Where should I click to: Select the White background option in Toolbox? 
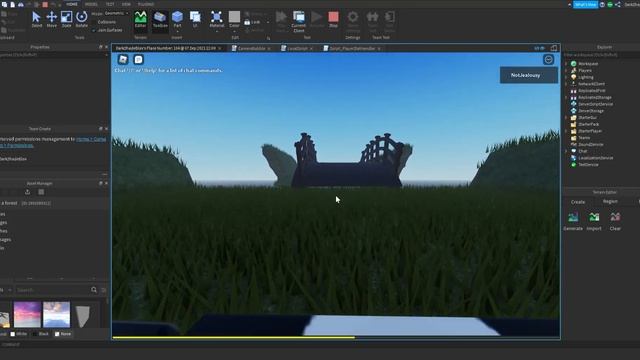tap(18, 334)
